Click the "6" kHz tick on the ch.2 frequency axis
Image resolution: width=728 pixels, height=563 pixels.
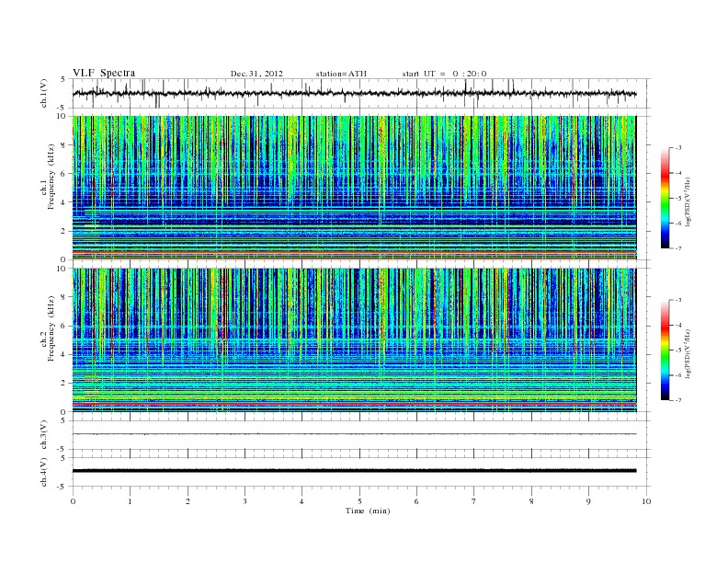(64, 326)
